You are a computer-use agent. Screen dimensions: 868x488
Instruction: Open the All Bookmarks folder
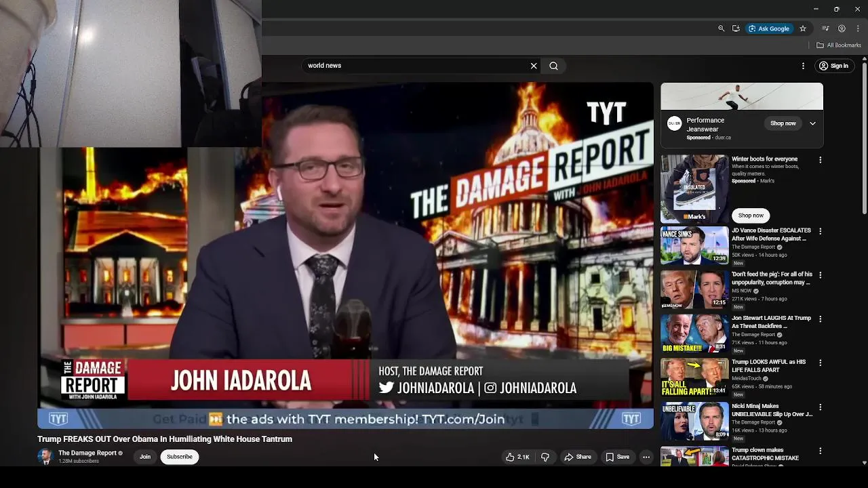(x=839, y=45)
